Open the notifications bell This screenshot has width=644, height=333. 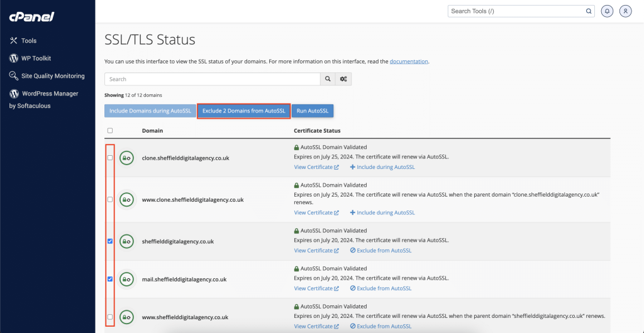point(608,11)
